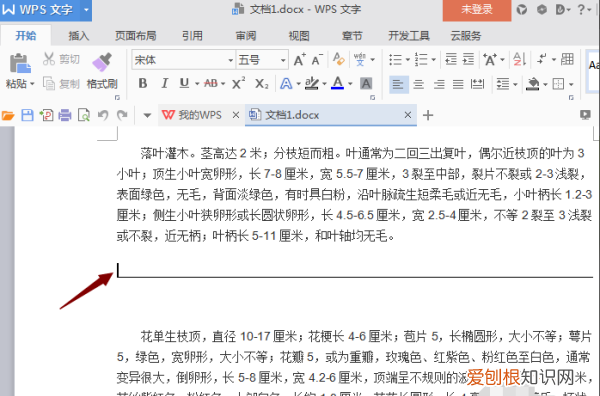Open the font name box showing 宋体
Image resolution: width=600 pixels, height=396 pixels.
[183, 60]
